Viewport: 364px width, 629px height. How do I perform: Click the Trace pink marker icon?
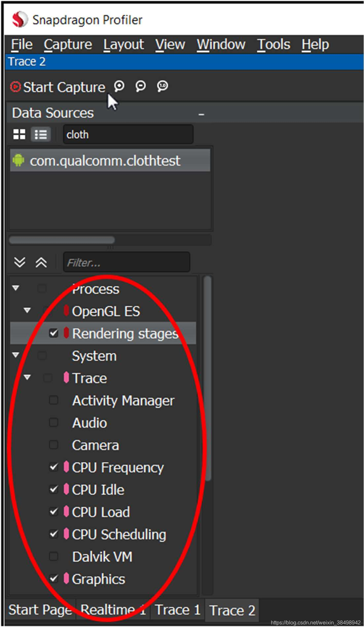click(66, 377)
